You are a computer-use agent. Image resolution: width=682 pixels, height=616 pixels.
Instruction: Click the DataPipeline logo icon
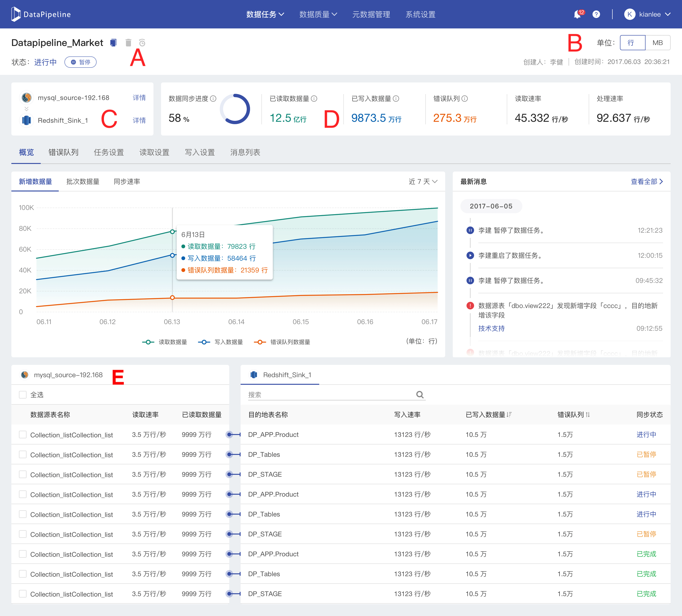[x=16, y=14]
